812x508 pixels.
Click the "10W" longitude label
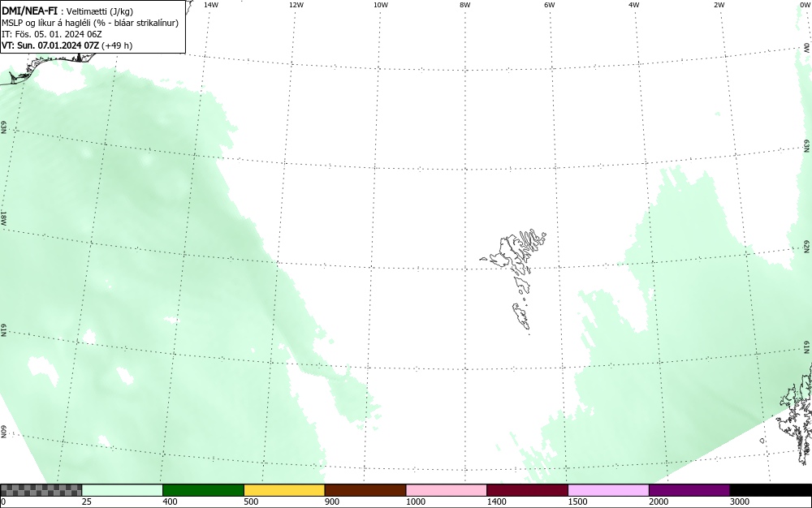(381, 5)
